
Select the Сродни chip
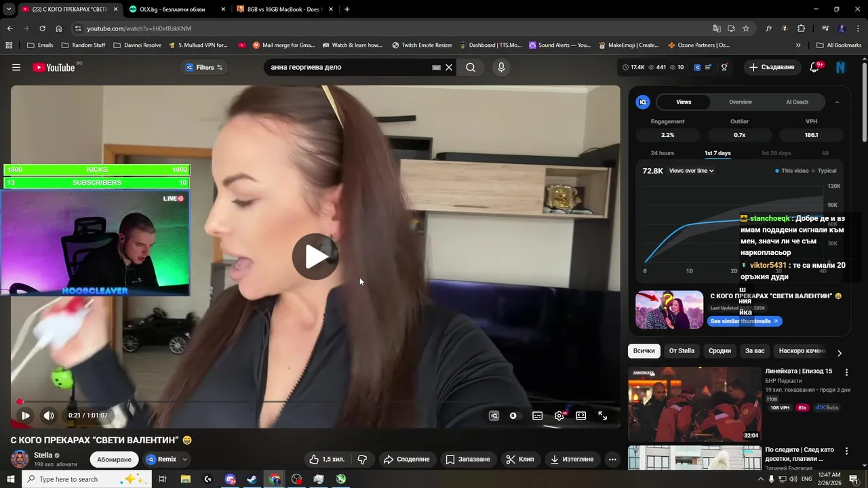[719, 350]
